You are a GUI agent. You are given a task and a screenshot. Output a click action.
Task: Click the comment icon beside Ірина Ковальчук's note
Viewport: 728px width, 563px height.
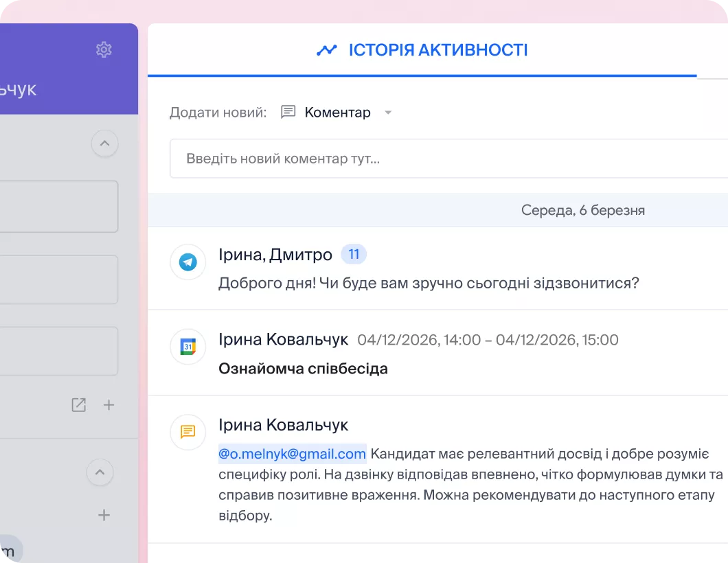(187, 433)
